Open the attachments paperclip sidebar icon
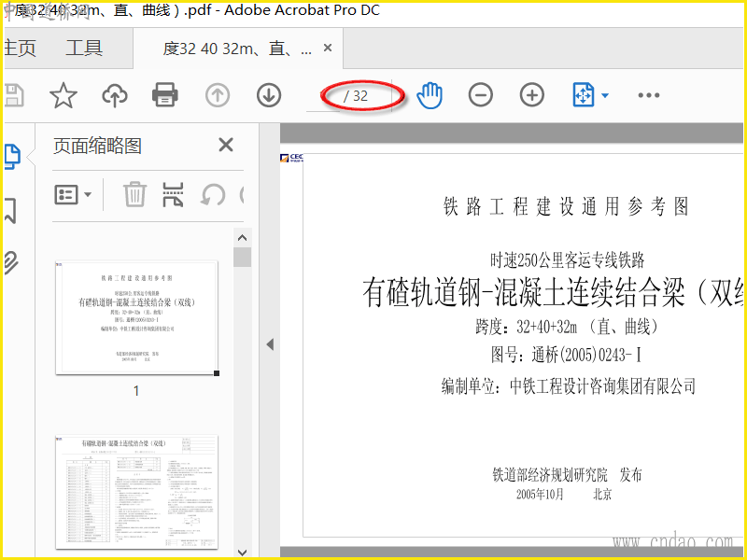This screenshot has width=747, height=560. pos(11,262)
